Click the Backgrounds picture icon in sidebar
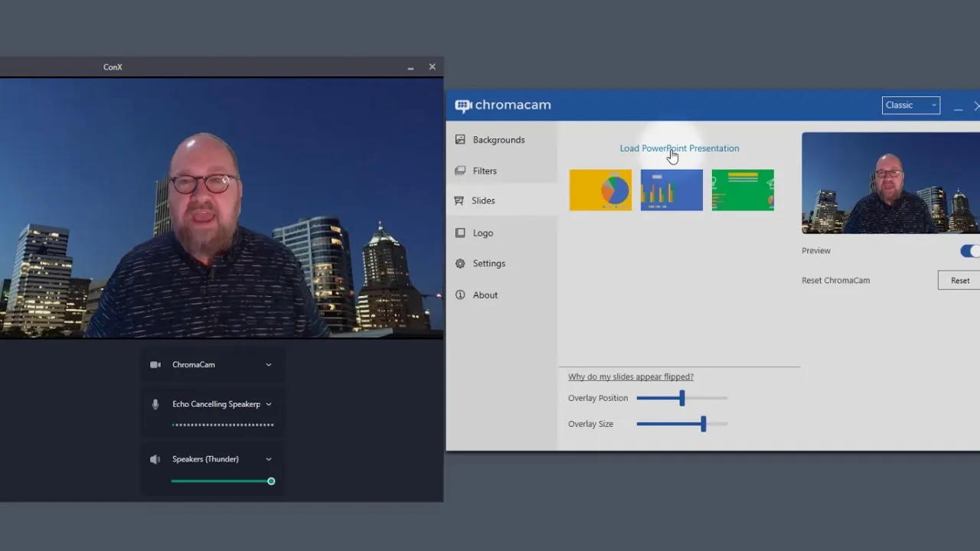Screen dimensions: 980x551 [460, 139]
